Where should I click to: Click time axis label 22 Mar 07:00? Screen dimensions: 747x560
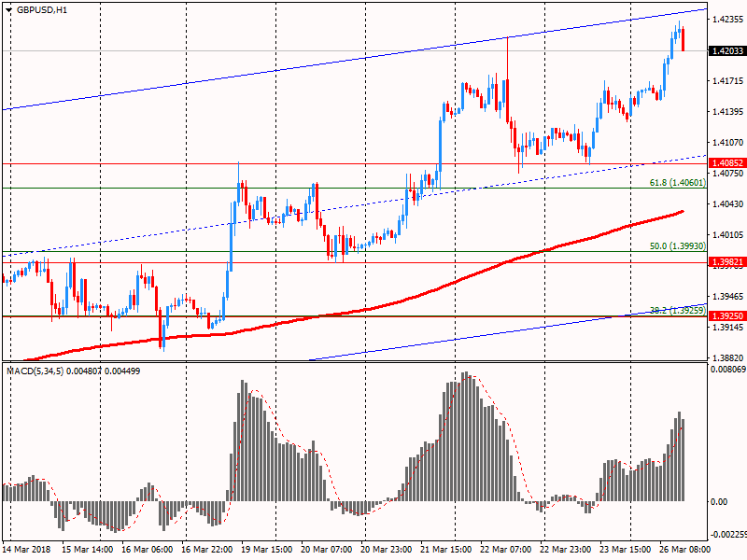[506, 549]
